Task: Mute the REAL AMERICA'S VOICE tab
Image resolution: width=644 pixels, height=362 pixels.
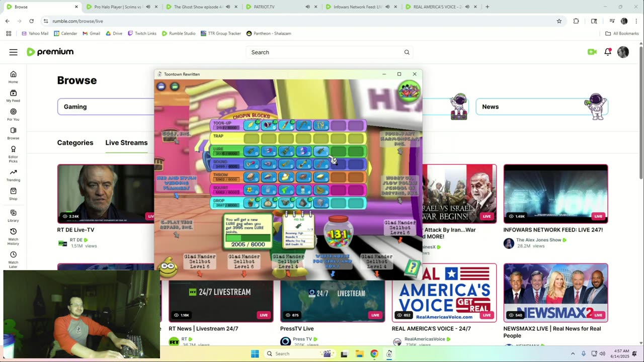Action: 467,7
